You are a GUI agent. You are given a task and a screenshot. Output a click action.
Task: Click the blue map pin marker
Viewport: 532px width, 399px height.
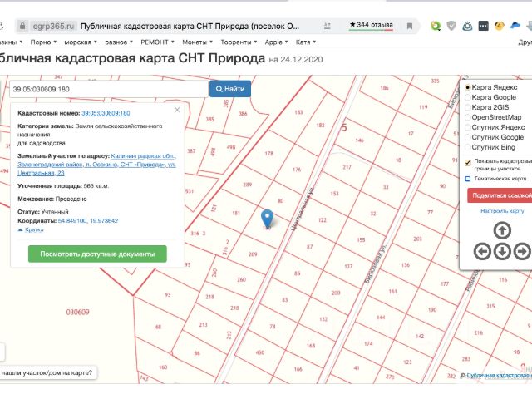(267, 219)
